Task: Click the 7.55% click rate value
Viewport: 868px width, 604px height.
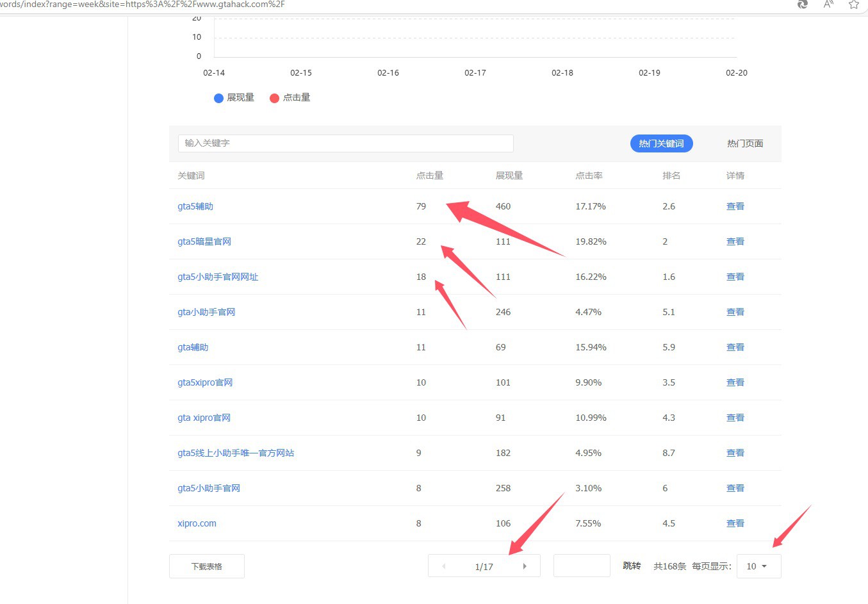Action: pyautogui.click(x=588, y=523)
